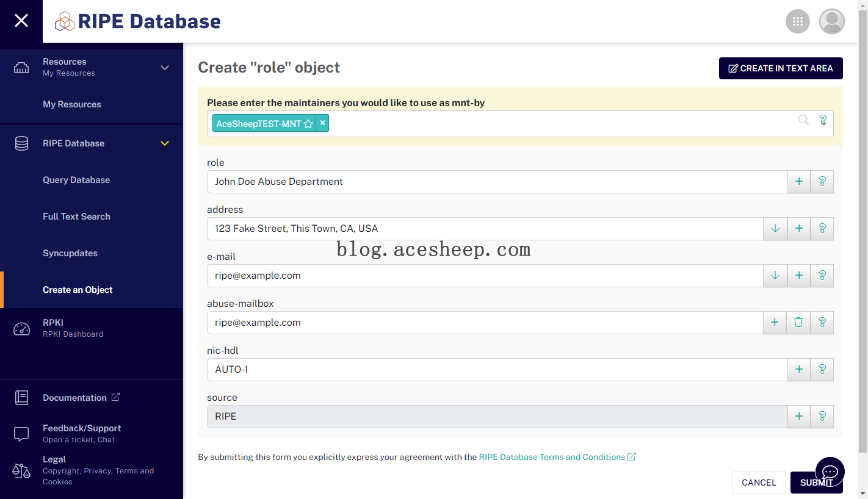Viewport: 868px width, 499px height.
Task: Select Create an Object
Action: (x=78, y=290)
